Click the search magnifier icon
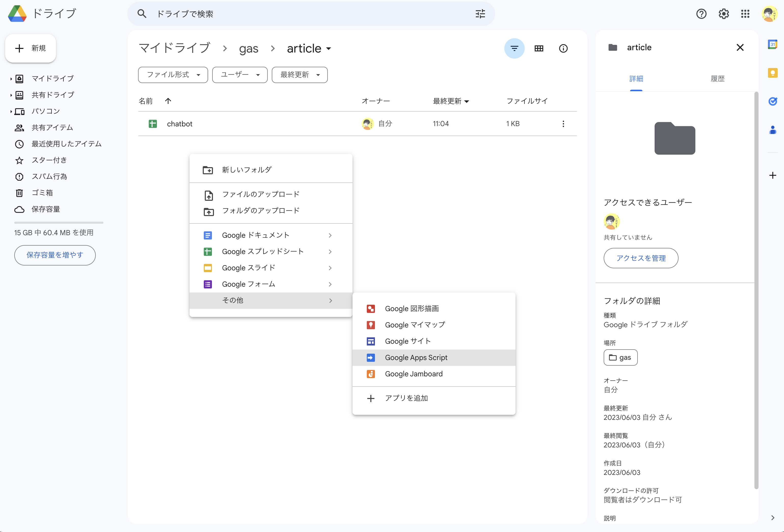784x532 pixels. [142, 14]
